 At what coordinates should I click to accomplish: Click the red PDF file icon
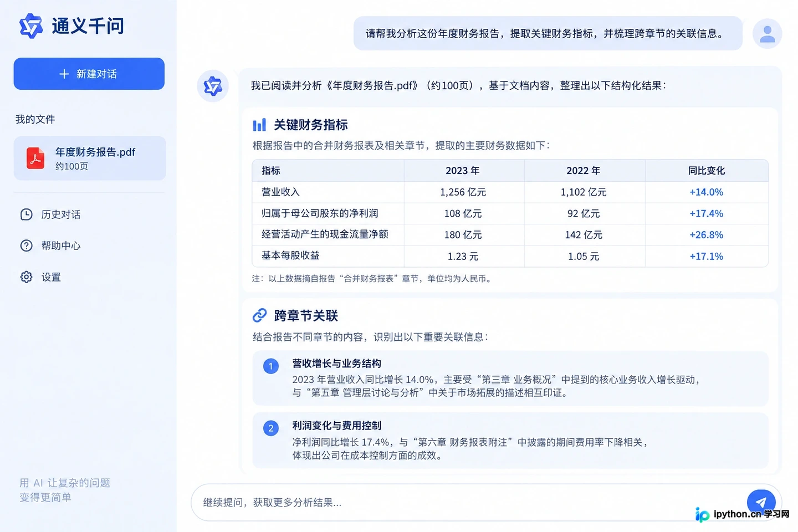tap(35, 158)
